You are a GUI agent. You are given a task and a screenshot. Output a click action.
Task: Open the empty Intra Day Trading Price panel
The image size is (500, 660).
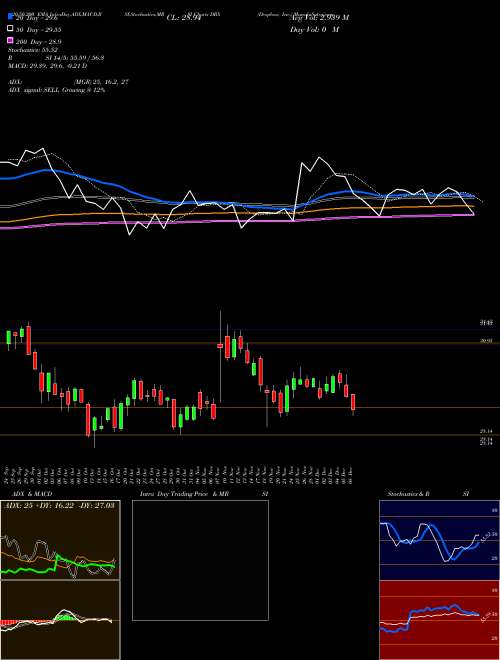point(200,560)
